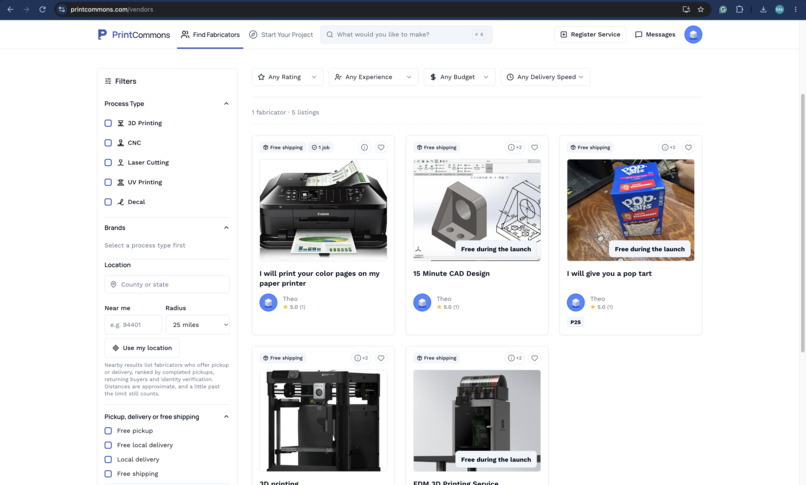Click the Near me zip code field
Image resolution: width=806 pixels, height=485 pixels.
tap(133, 325)
